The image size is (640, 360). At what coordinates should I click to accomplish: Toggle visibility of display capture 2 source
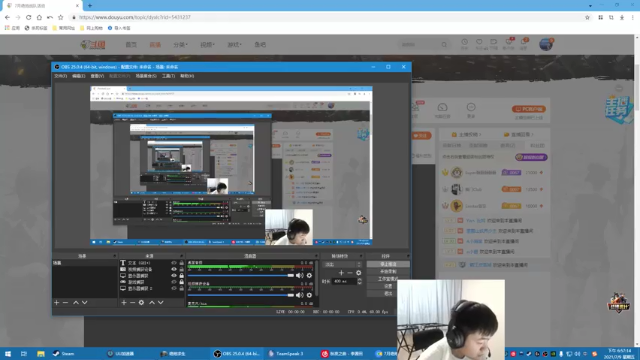click(x=174, y=288)
